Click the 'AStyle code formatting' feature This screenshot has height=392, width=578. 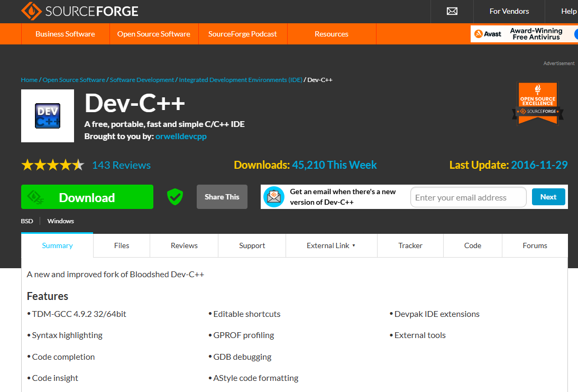(x=256, y=378)
